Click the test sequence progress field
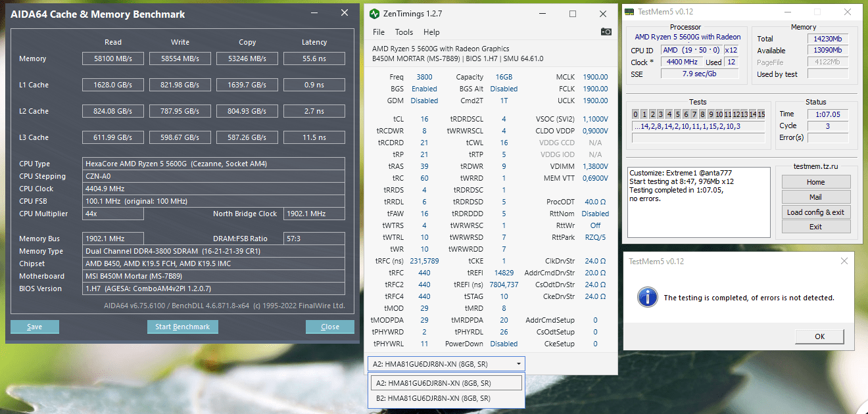The width and height of the screenshot is (868, 414). [698, 126]
